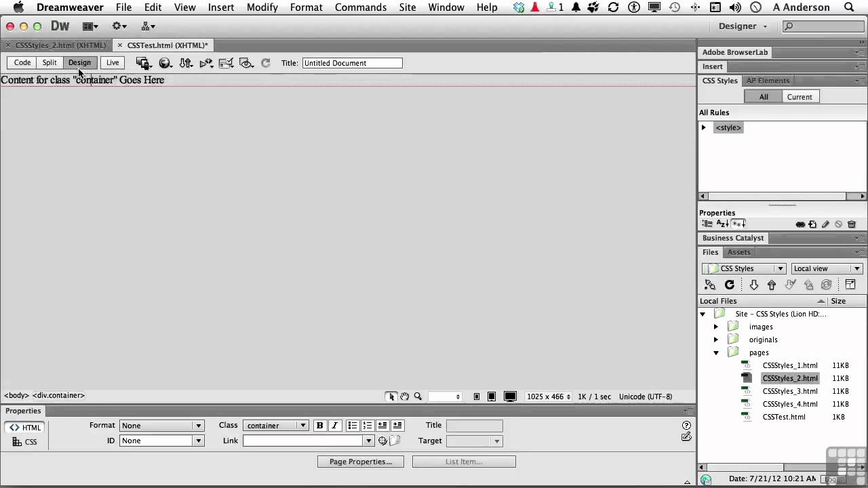Show only set properties icon

[x=738, y=224]
